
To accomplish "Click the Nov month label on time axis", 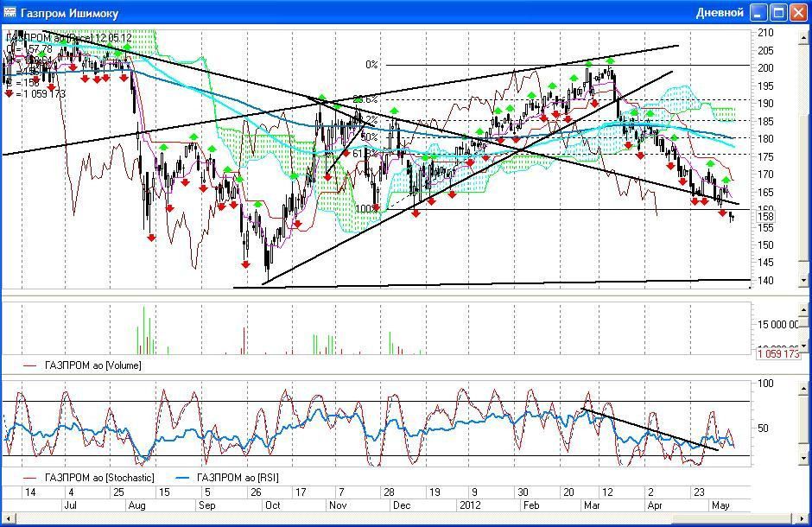I will (x=338, y=505).
